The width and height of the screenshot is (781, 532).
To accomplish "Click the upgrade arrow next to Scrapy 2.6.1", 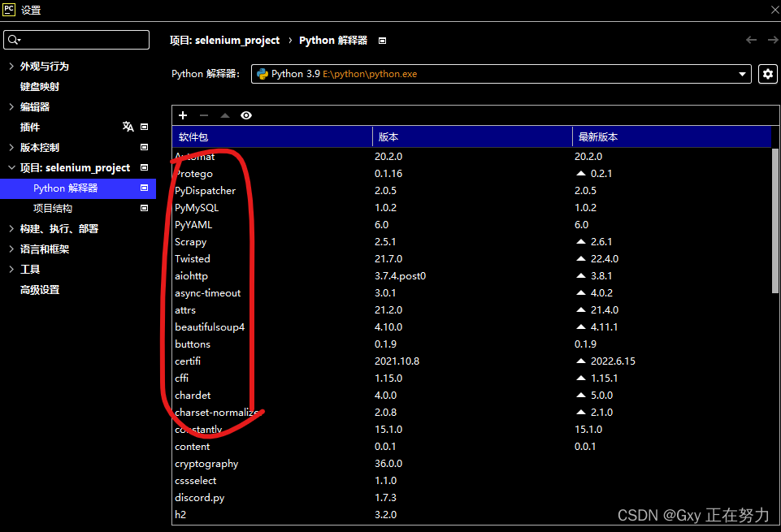I will tap(581, 241).
